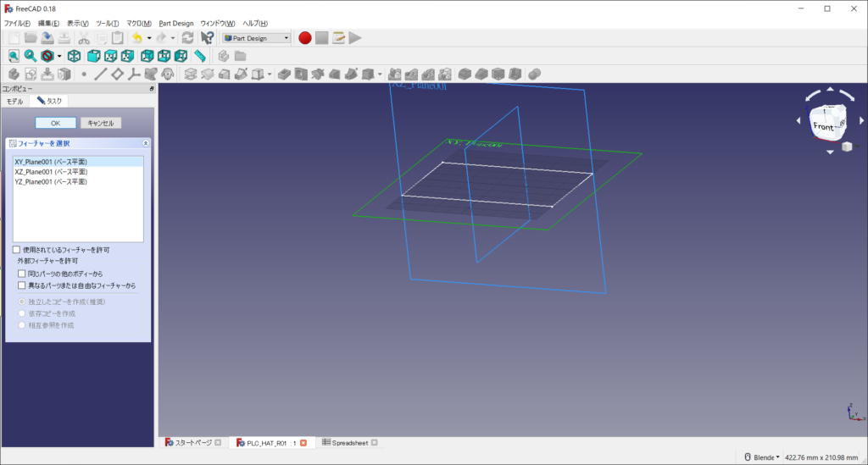The height and width of the screenshot is (465, 868).
Task: Open the Blender navigation style dropdown
Action: 762,457
